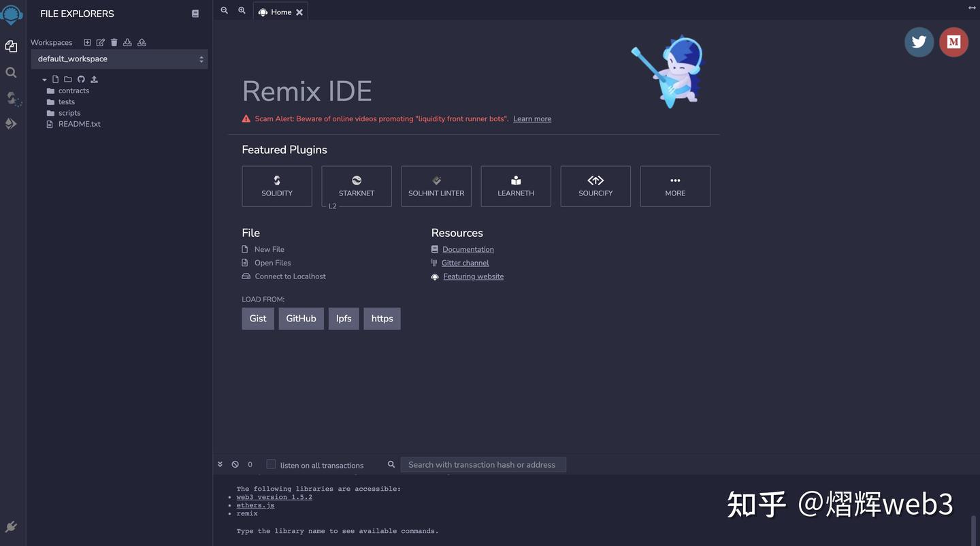
Task: Open the Gitter channel link
Action: (465, 263)
